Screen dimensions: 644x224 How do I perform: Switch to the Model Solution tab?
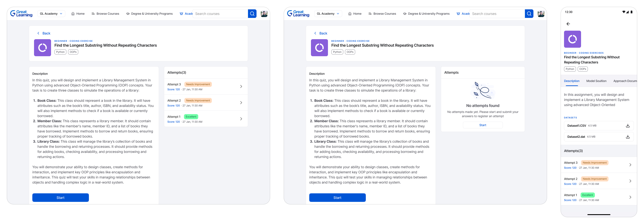click(596, 81)
